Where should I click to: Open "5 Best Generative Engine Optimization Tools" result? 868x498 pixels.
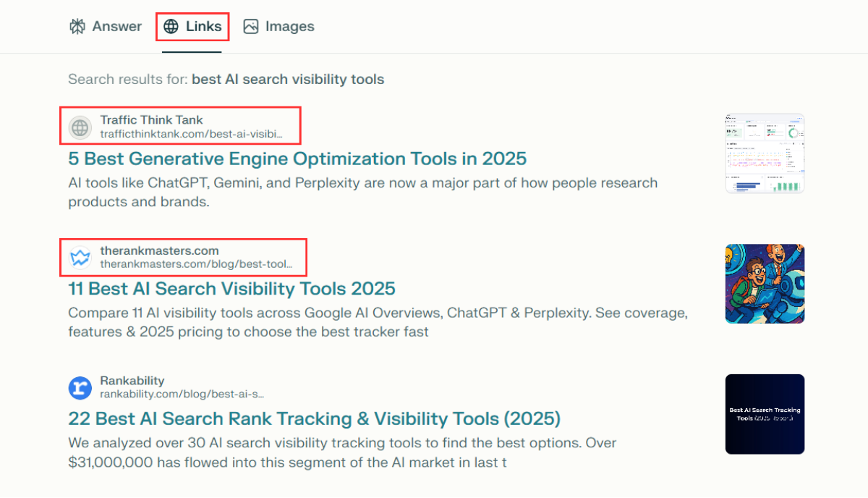click(x=297, y=159)
